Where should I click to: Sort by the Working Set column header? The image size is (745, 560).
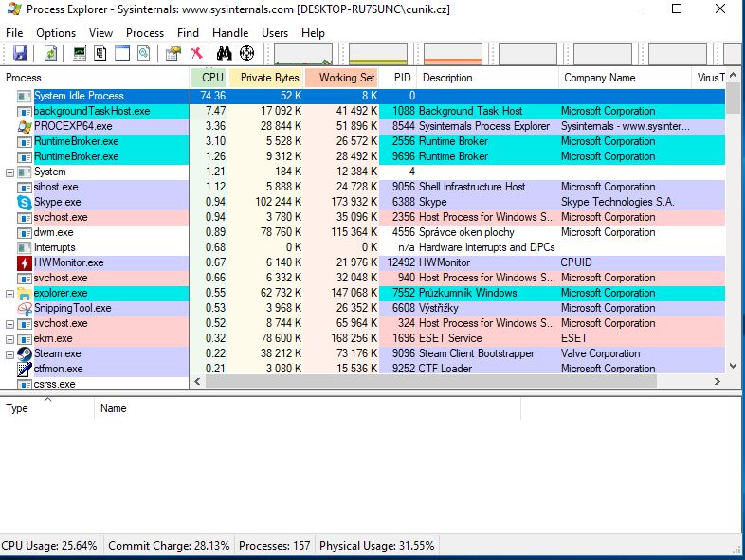346,78
